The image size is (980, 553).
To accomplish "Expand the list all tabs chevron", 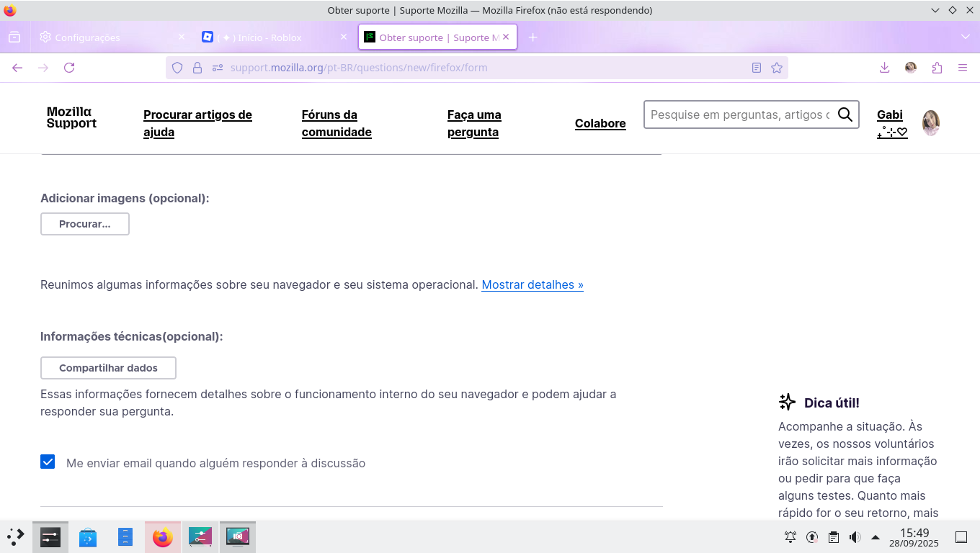I will pos(966,37).
